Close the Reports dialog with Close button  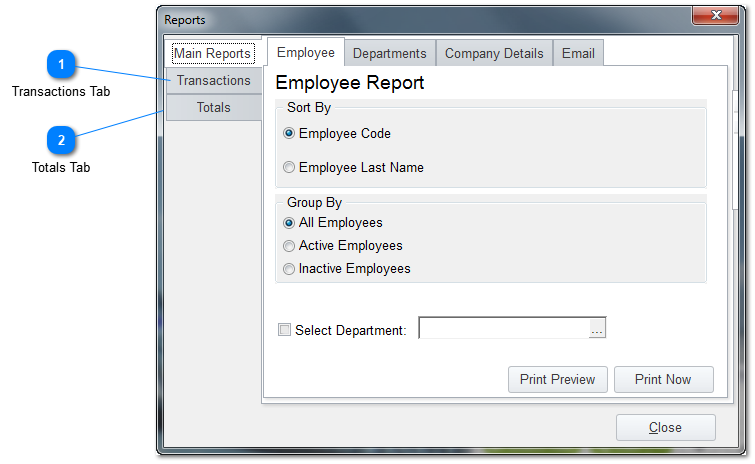point(665,427)
